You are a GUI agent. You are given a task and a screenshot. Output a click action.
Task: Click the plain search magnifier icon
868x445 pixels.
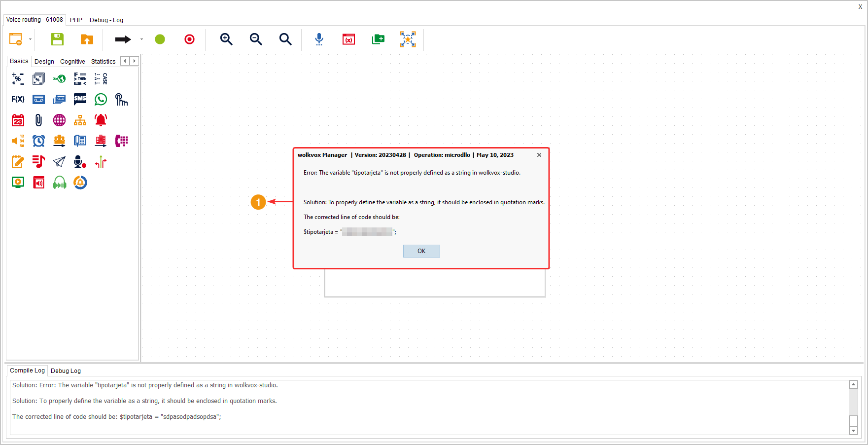[x=285, y=39]
